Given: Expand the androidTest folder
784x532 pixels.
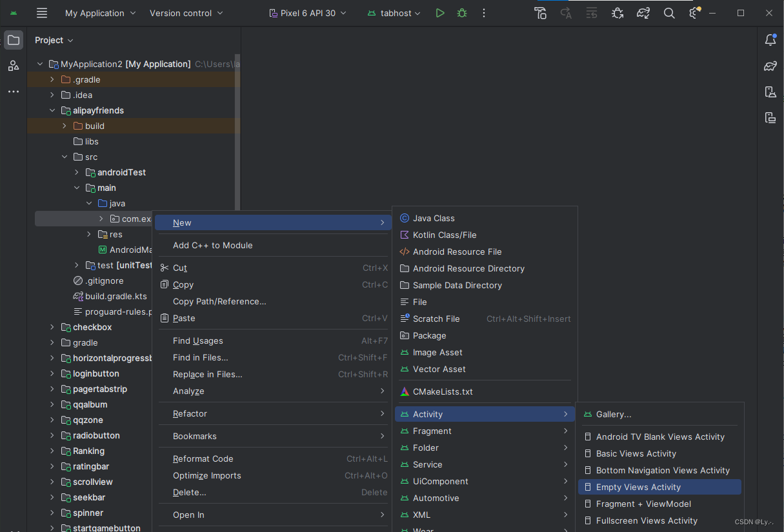Looking at the screenshot, I should [77, 172].
